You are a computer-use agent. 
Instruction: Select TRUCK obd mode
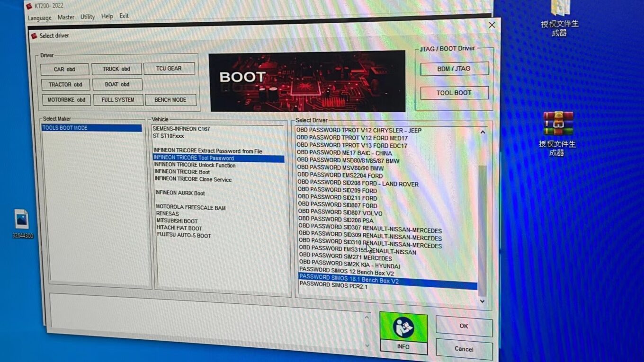[x=116, y=69]
